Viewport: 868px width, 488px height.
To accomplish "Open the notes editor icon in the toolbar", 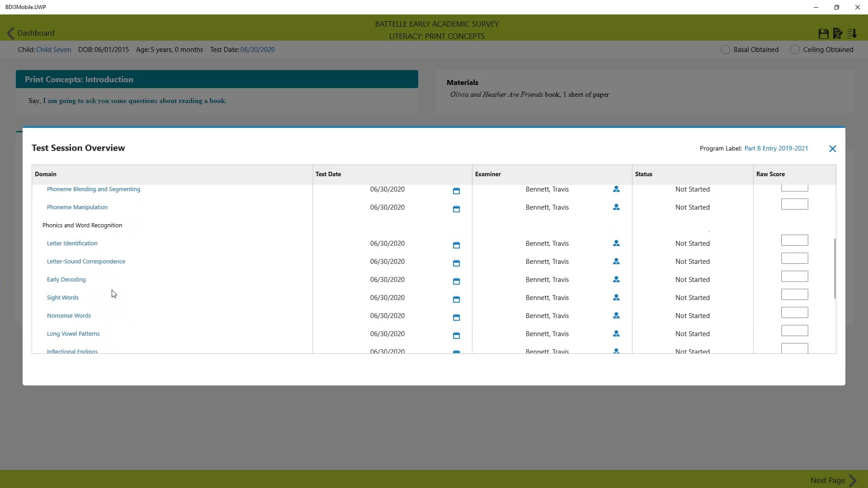I will coord(837,33).
